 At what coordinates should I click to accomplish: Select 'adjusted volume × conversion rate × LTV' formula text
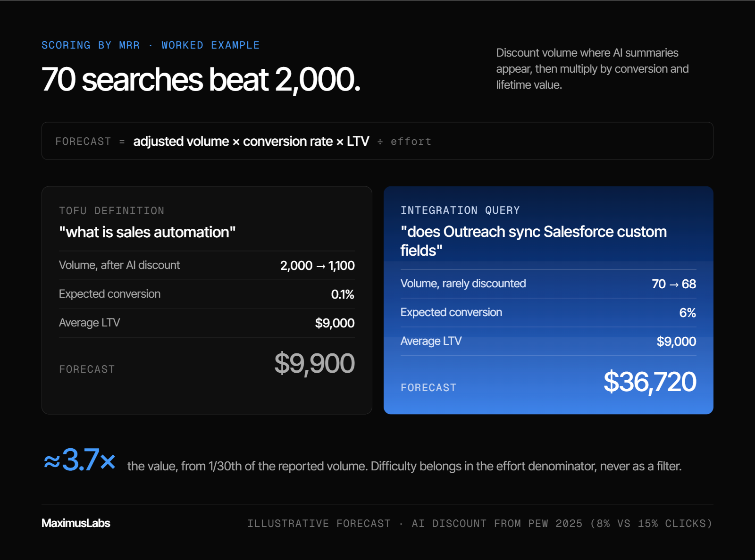click(251, 141)
